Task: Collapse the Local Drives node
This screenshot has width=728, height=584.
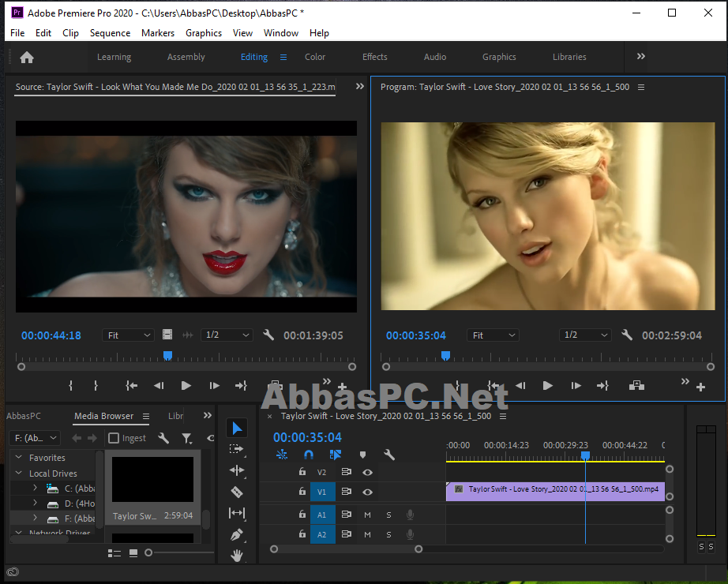Action: click(x=19, y=473)
